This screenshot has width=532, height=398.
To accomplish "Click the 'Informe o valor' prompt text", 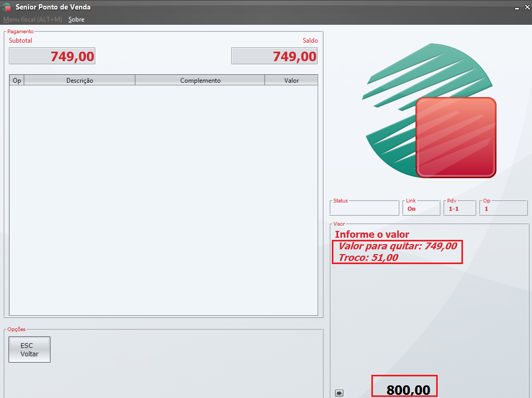I will point(372,234).
